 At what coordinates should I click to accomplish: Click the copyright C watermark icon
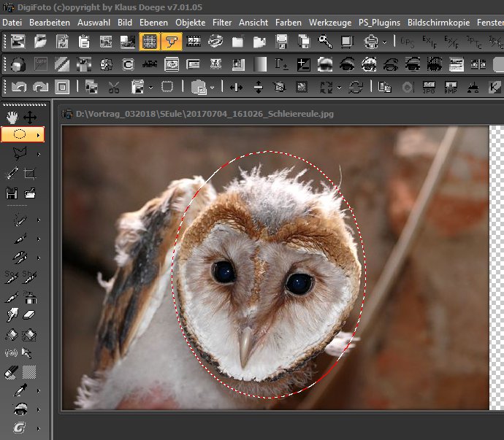point(129,64)
